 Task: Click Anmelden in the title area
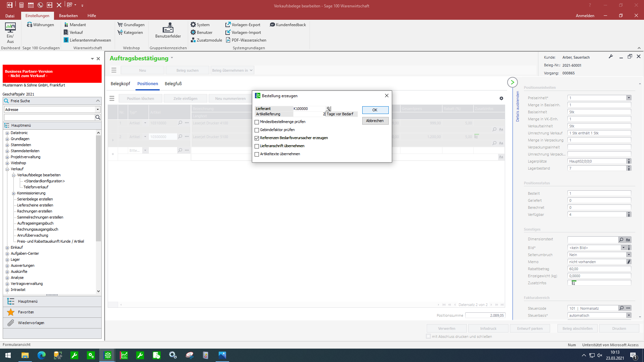point(585,16)
